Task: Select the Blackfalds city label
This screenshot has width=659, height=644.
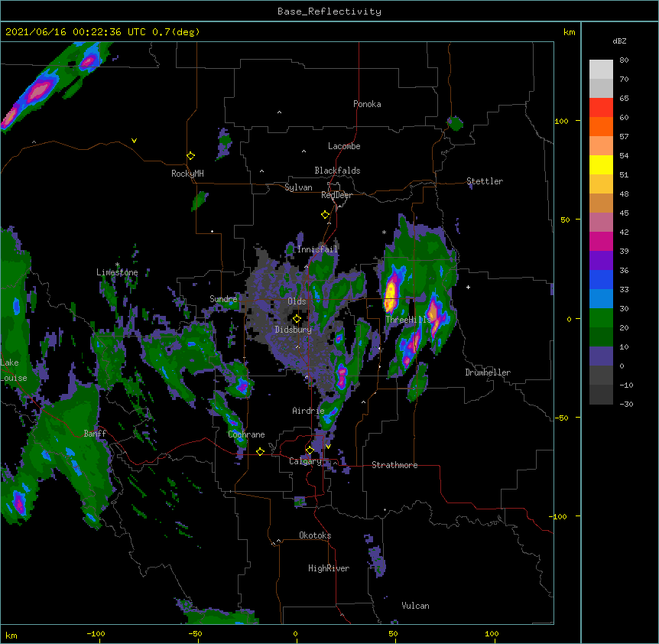Action: [x=337, y=171]
